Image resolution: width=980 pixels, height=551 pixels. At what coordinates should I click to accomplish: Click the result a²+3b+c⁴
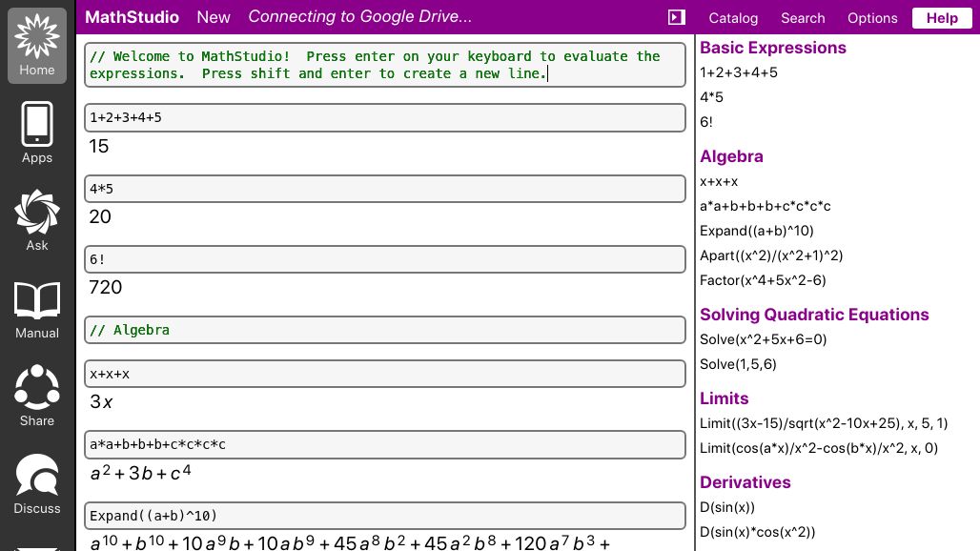point(141,472)
